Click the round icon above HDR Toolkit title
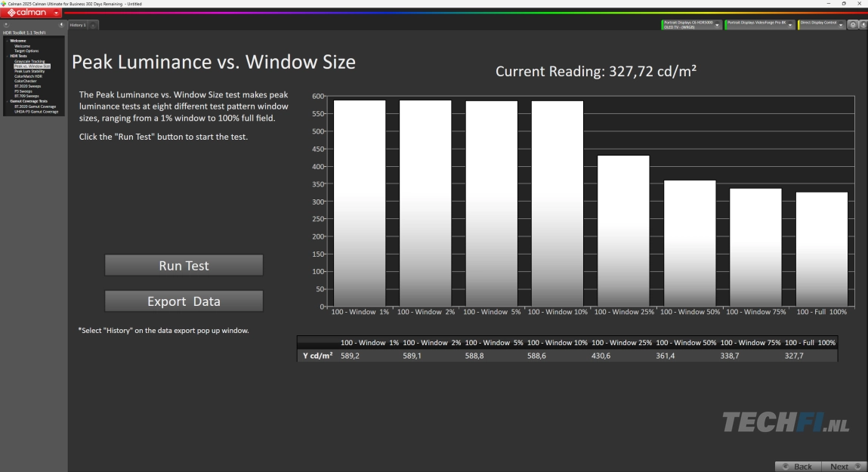Image resolution: width=868 pixels, height=472 pixels. [6, 25]
